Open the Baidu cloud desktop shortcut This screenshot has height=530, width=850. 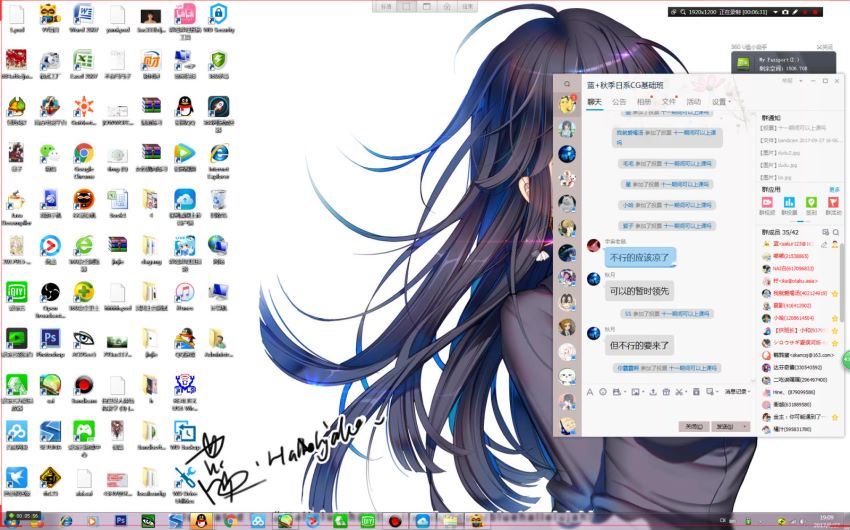click(16, 435)
